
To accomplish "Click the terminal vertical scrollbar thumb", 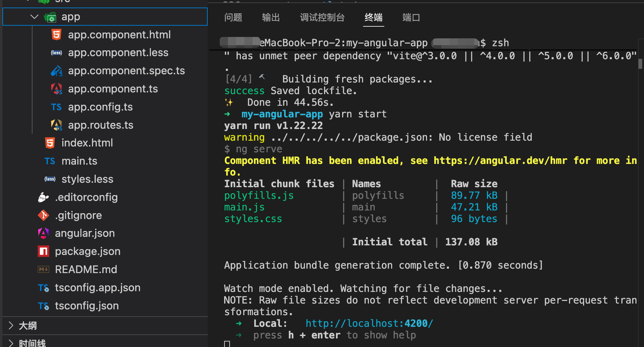I will coord(640,64).
